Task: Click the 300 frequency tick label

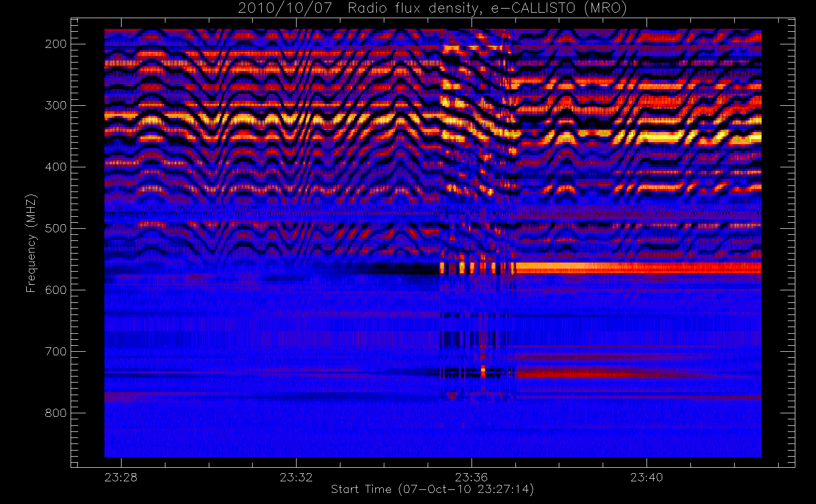Action: (56, 105)
